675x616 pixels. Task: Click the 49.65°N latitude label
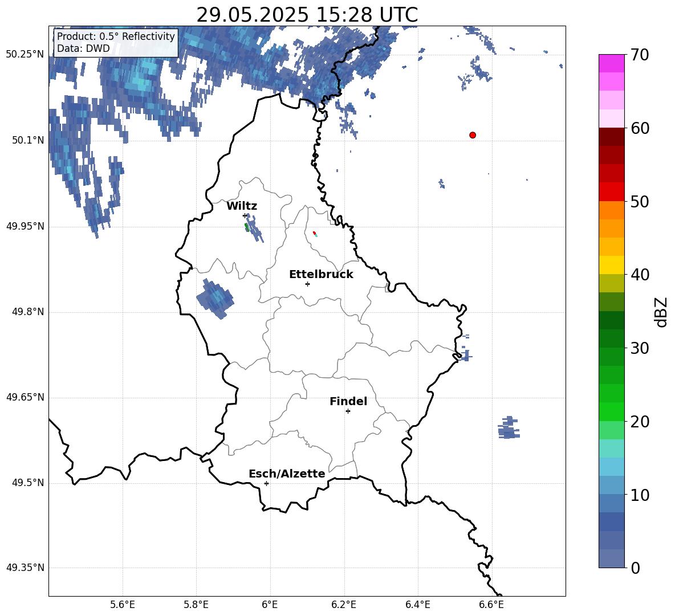click(x=25, y=397)
